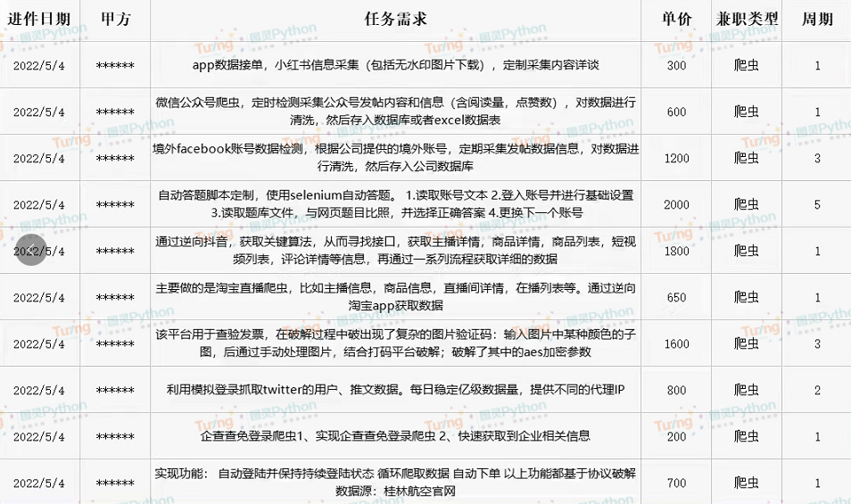Viewport: 851px width, 504px height.
Task: Click the 周期 column header
Action: pyautogui.click(x=817, y=19)
